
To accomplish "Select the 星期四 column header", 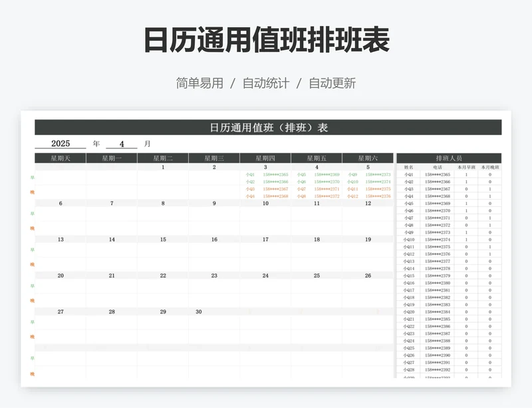I will 265,158.
